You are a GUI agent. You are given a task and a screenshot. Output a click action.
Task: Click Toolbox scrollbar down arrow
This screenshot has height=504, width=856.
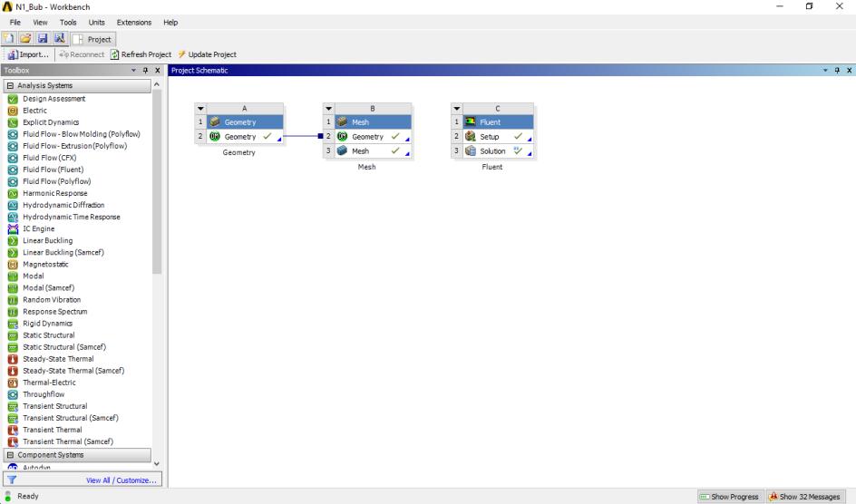pos(157,463)
